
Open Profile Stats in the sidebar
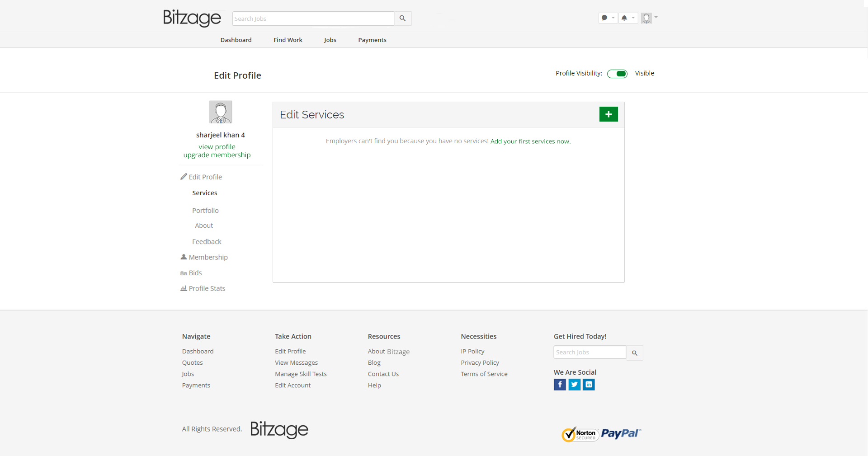coord(207,288)
